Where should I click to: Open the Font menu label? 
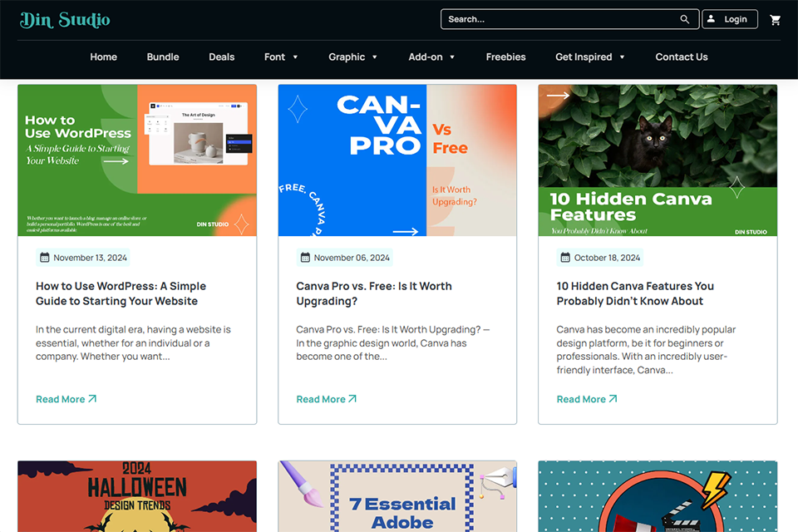274,57
